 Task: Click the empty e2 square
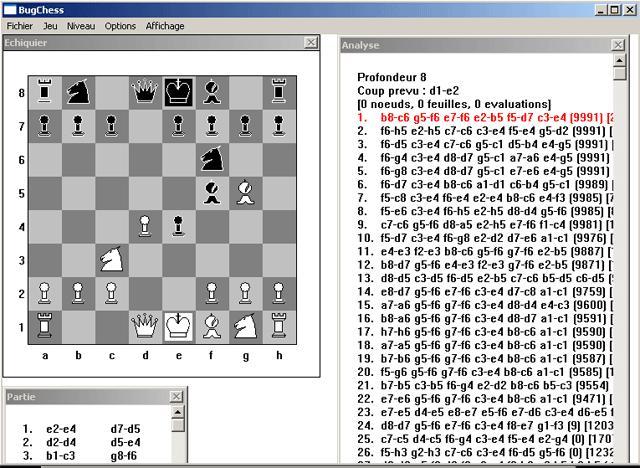click(x=178, y=294)
